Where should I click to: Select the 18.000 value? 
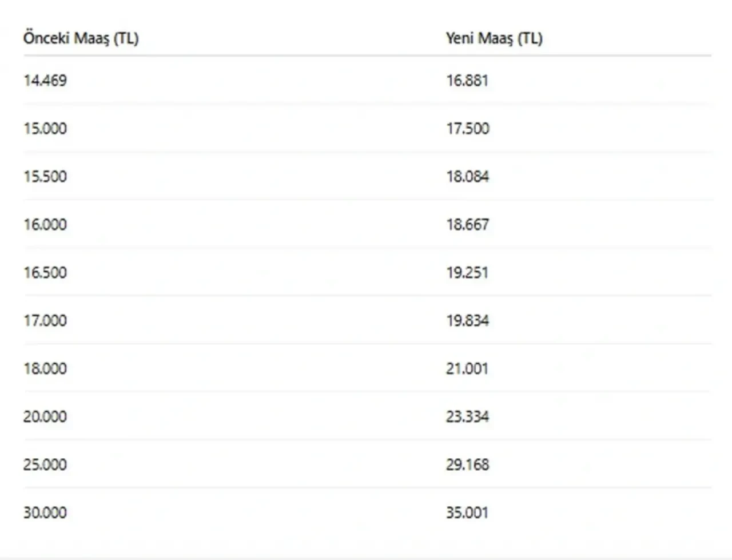(45, 368)
